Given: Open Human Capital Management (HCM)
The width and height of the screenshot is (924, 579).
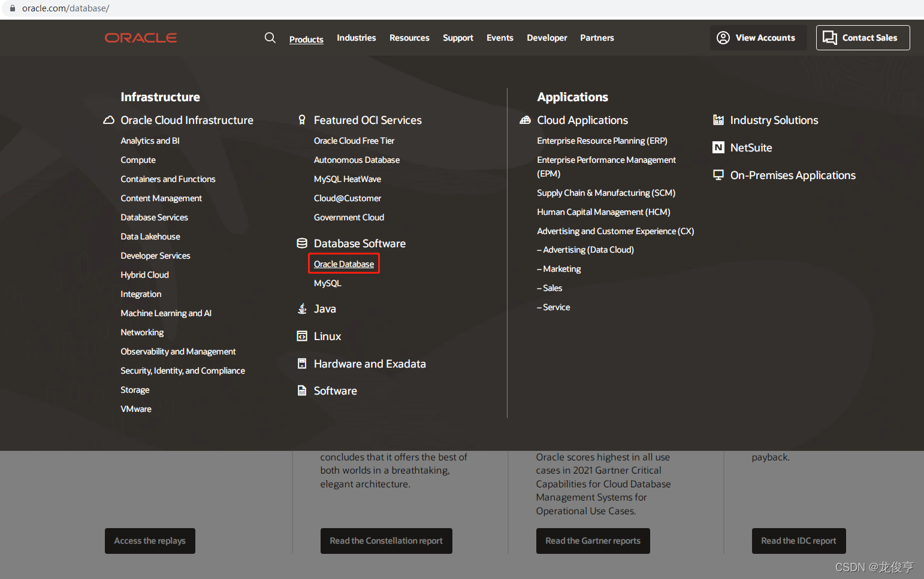Looking at the screenshot, I should pyautogui.click(x=603, y=212).
